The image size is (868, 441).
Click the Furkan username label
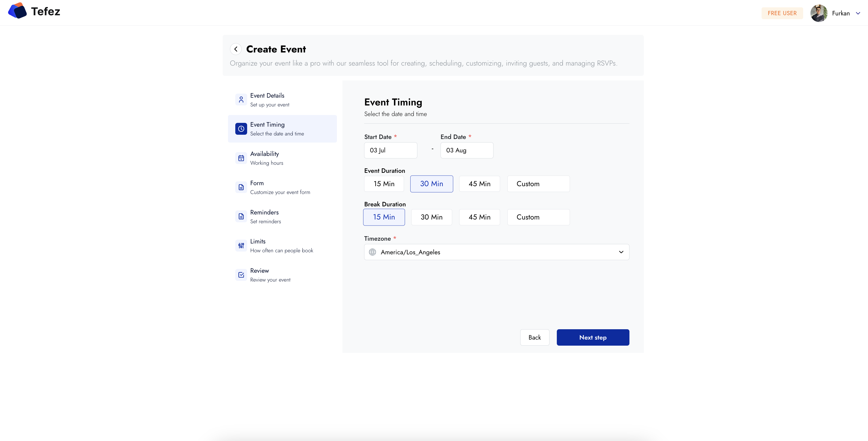[841, 13]
